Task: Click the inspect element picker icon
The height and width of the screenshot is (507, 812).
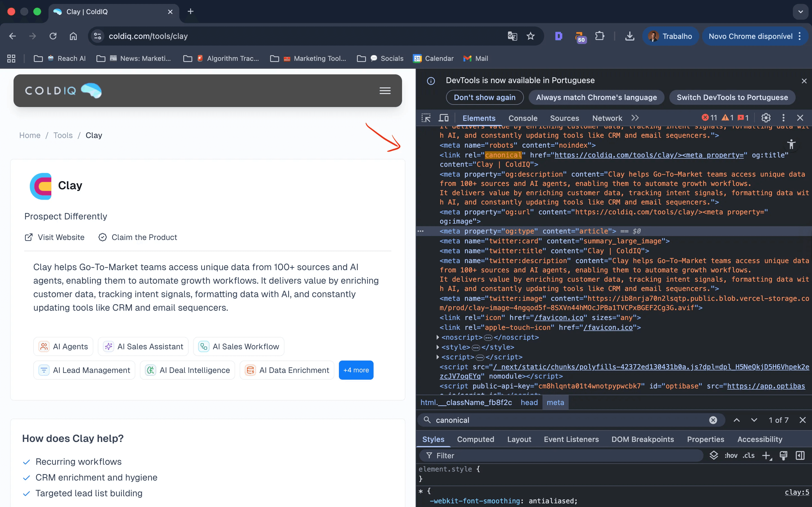Action: [x=426, y=118]
